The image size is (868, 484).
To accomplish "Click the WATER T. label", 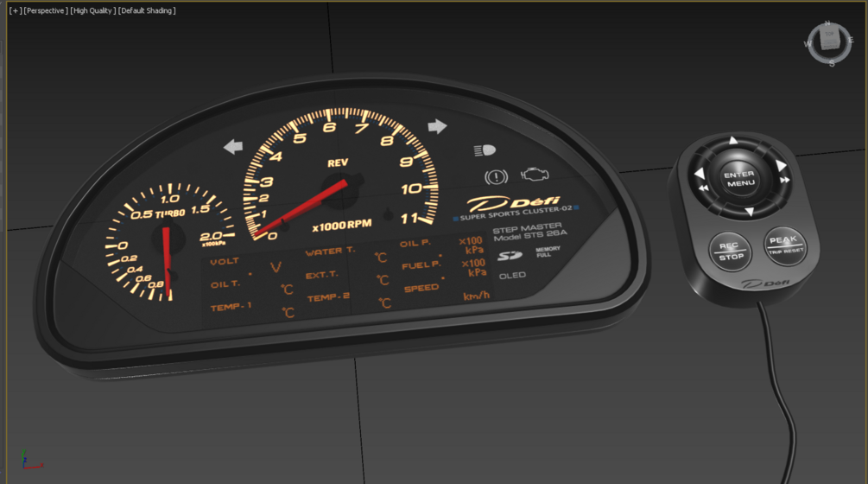I will [x=330, y=252].
